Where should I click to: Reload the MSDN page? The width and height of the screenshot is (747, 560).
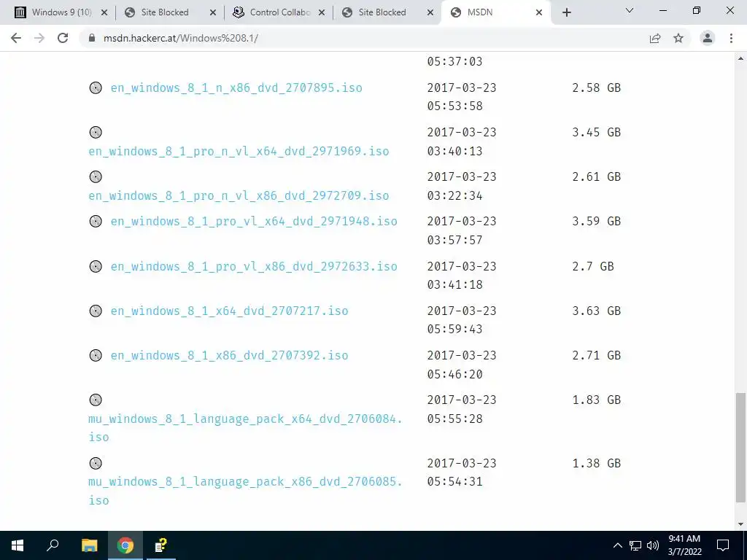point(63,38)
